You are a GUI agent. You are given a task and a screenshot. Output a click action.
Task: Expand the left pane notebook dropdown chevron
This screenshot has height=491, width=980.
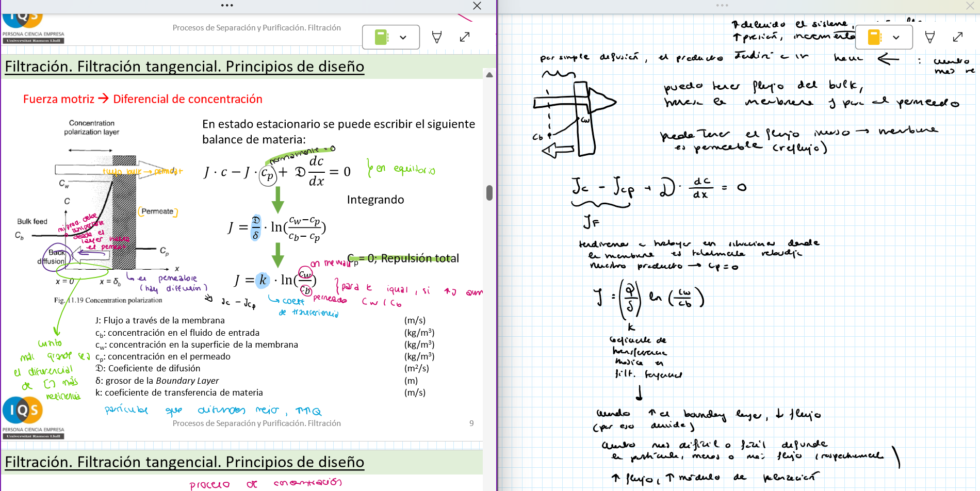click(403, 37)
